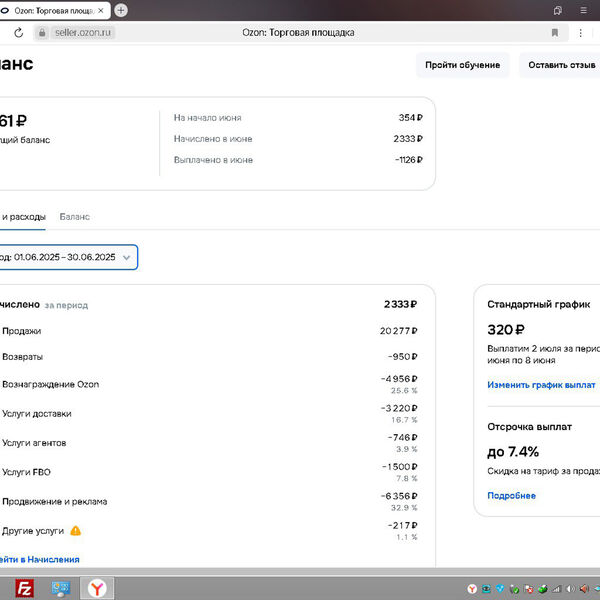Reload the page with the refresh icon
600x600 pixels.
click(18, 32)
